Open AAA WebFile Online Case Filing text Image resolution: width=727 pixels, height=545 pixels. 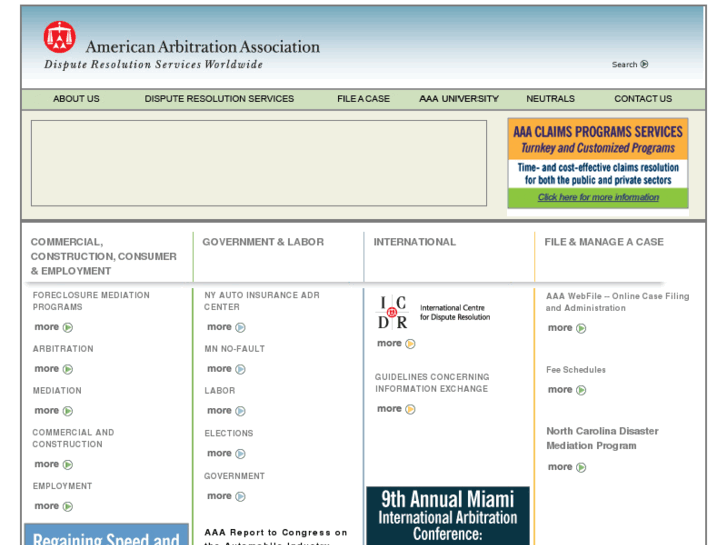pyautogui.click(x=618, y=302)
